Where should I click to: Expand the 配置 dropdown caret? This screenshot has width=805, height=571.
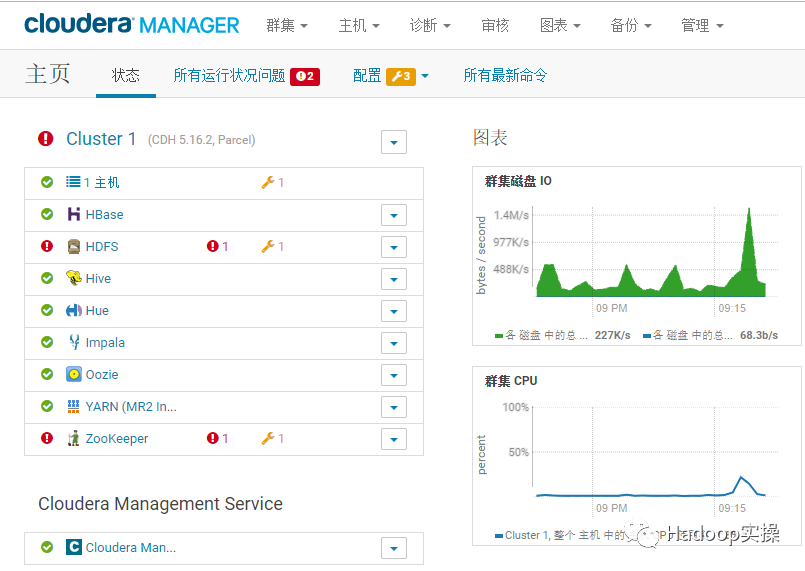pos(425,77)
